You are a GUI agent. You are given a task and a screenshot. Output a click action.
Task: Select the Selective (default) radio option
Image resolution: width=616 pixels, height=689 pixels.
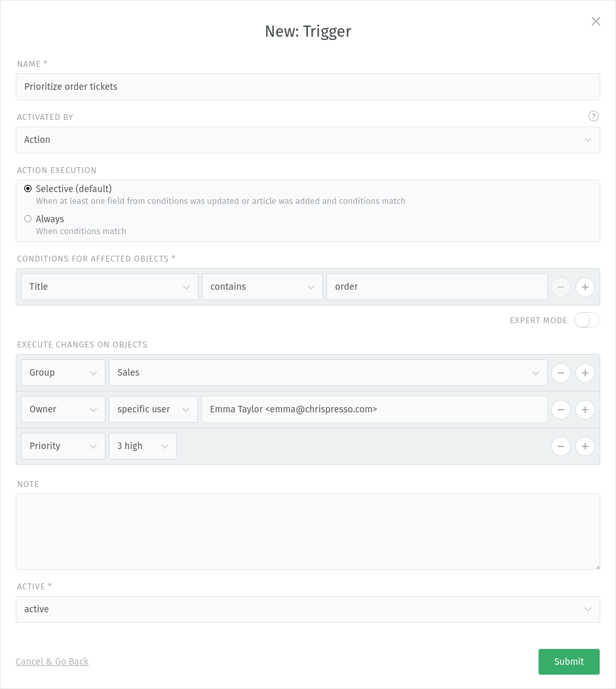[x=28, y=189]
